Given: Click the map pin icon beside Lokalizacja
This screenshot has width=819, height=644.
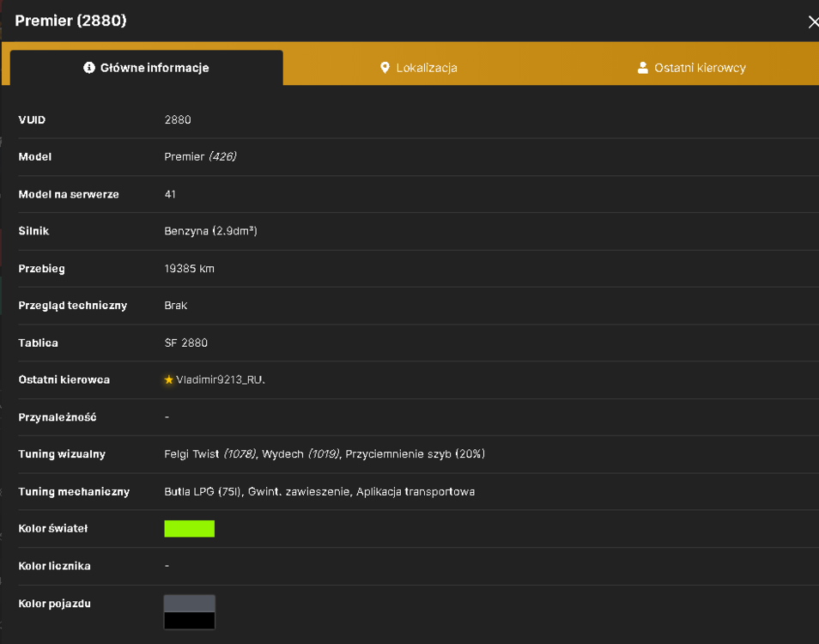Looking at the screenshot, I should click(385, 68).
